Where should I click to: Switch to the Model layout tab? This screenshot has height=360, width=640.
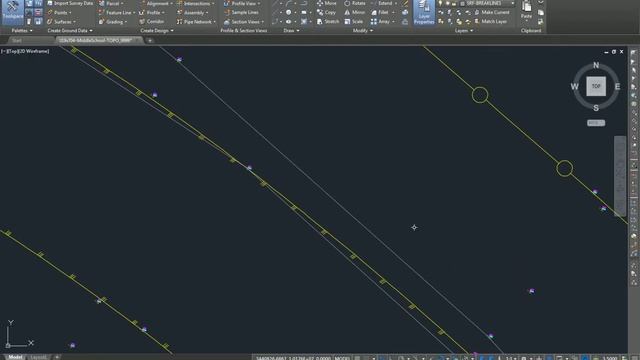click(x=15, y=357)
